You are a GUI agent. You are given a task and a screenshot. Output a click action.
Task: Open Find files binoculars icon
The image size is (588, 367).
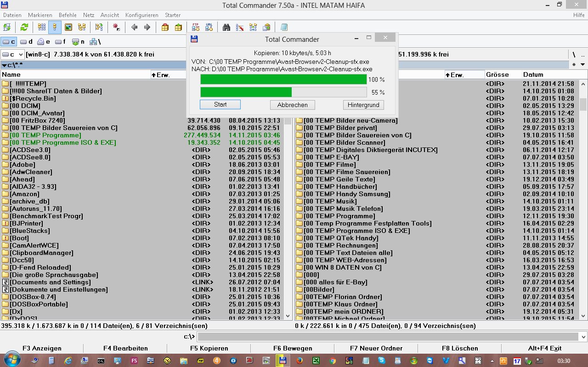(x=226, y=27)
